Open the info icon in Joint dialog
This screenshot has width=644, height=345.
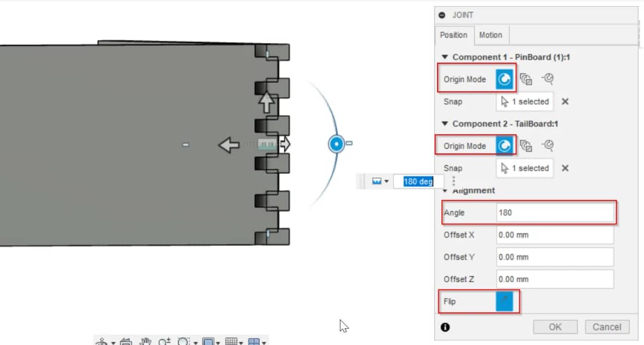pos(445,327)
